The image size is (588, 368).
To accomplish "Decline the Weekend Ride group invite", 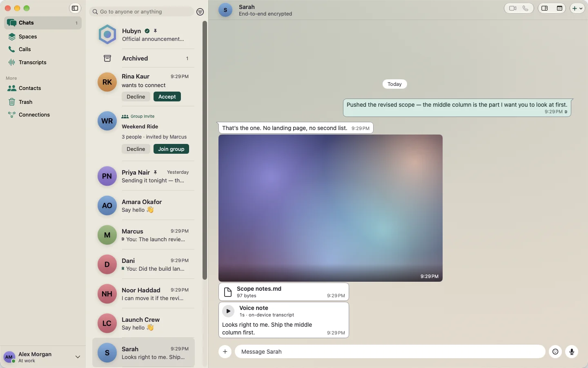I will pos(136,149).
